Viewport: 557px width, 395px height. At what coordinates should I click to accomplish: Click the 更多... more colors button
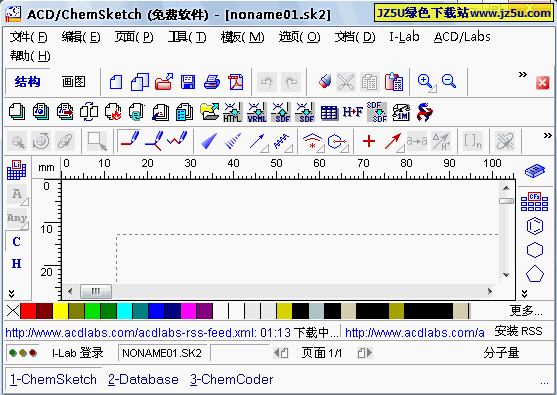[526, 311]
